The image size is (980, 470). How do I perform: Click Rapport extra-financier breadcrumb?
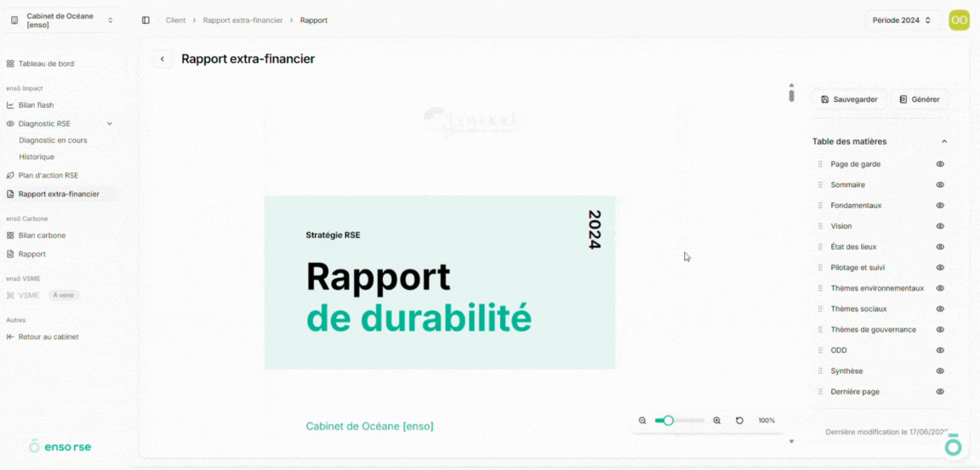(x=242, y=20)
